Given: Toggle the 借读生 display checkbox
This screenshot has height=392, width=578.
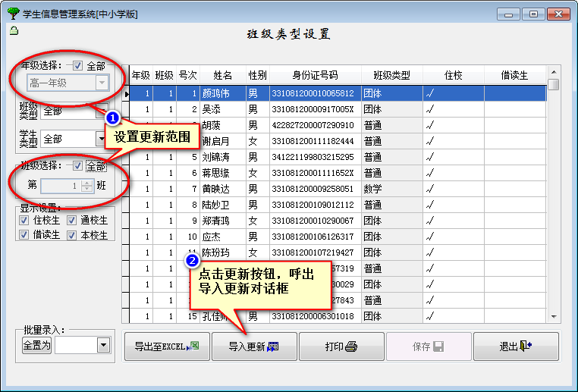Looking at the screenshot, I should click(x=25, y=235).
